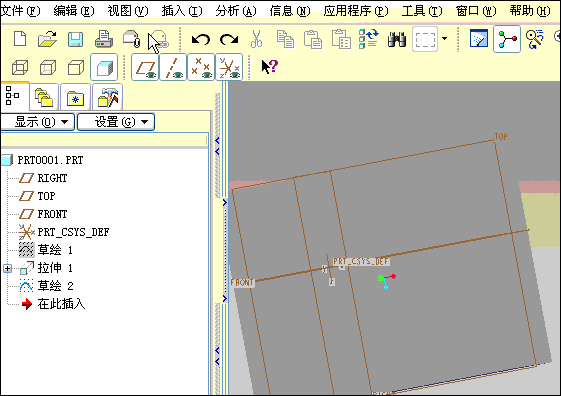
Task: Open the 信息(N) menu
Action: [x=290, y=11]
